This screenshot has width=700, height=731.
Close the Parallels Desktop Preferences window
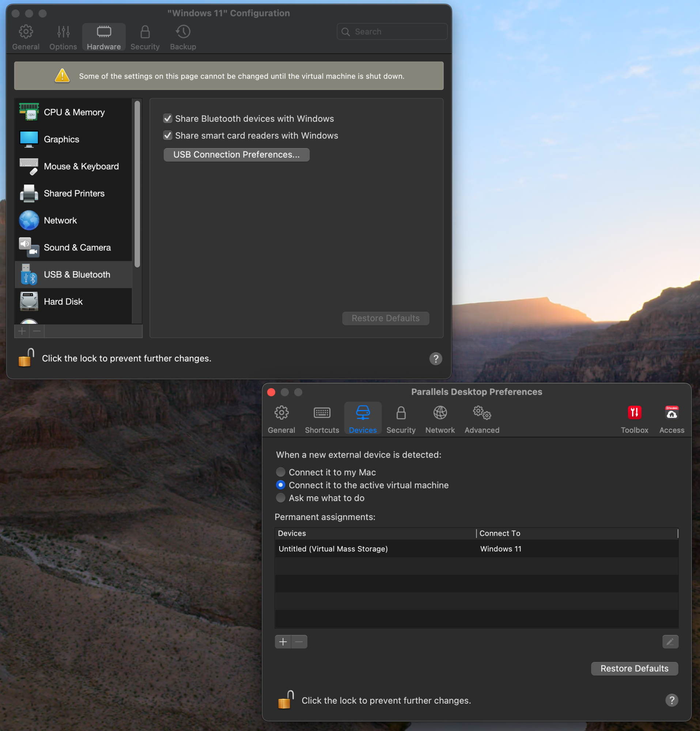point(271,392)
